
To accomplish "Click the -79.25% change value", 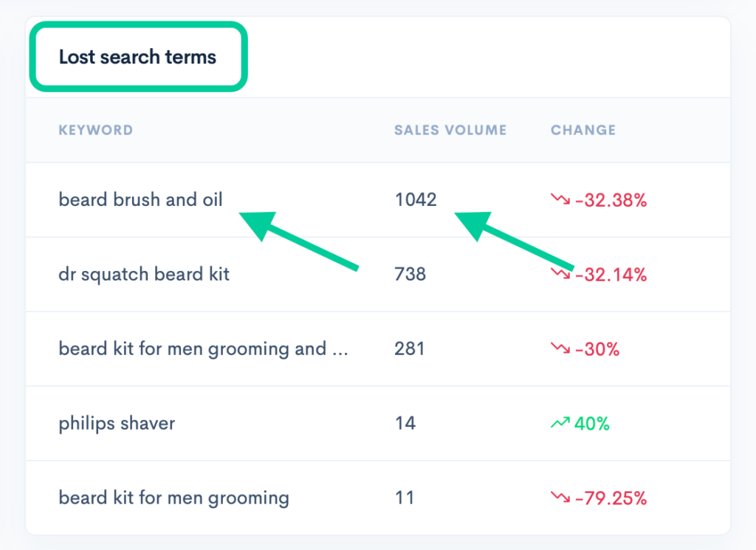I will click(x=611, y=498).
